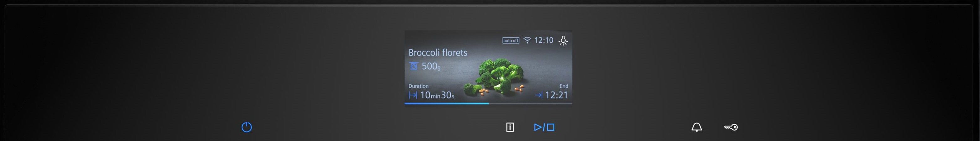The height and width of the screenshot is (141, 980).
Task: Change the 12:21 end time
Action: [x=557, y=95]
